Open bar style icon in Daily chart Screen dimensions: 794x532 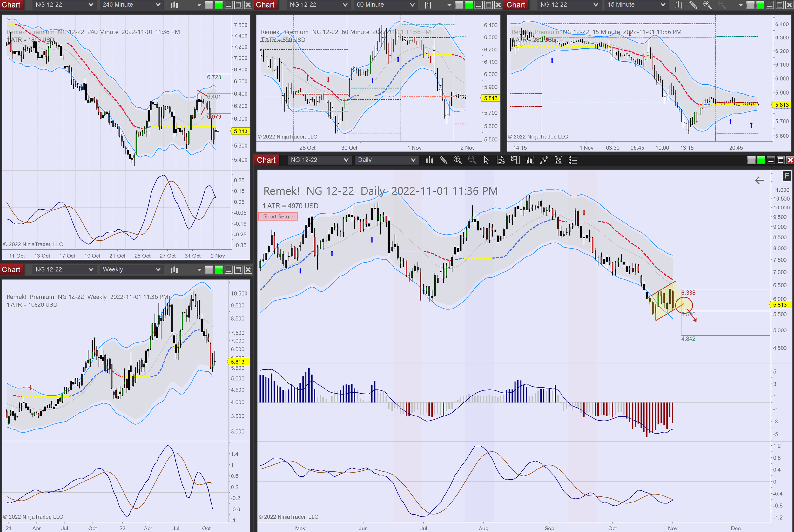pyautogui.click(x=429, y=160)
